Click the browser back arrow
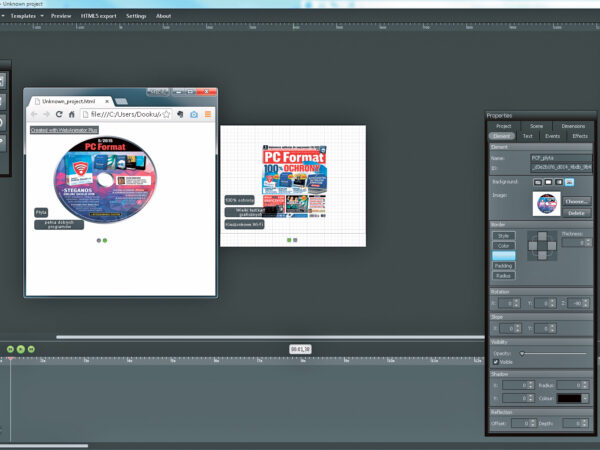This screenshot has width=600, height=450. (34, 114)
